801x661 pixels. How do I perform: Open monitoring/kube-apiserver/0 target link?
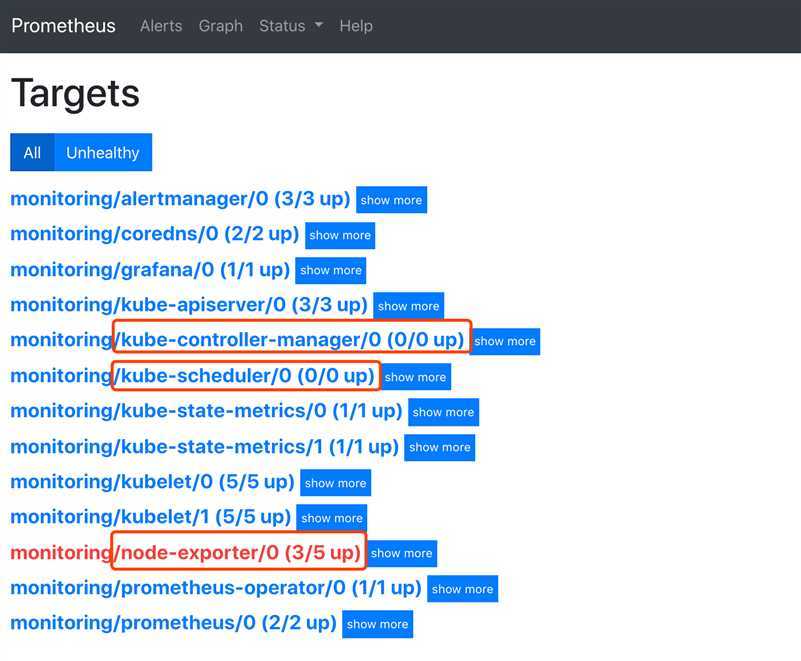(189, 305)
